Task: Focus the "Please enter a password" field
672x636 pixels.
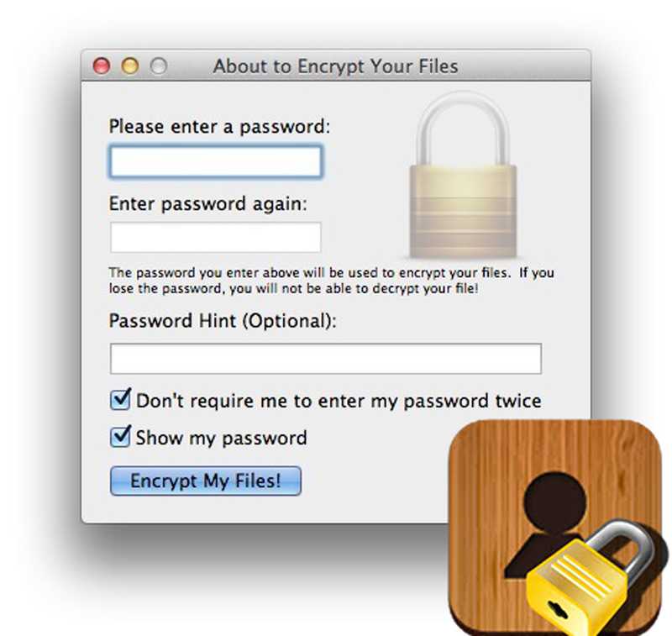Action: (x=216, y=161)
